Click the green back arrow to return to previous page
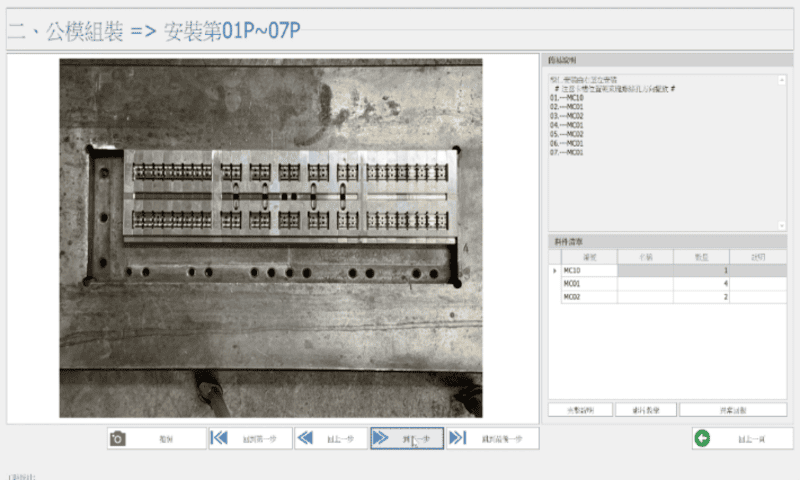Viewport: 800px width, 480px height. tap(703, 438)
